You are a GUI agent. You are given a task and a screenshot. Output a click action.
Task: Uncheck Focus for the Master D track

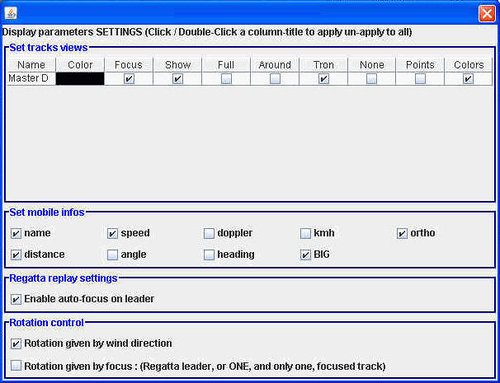click(129, 79)
